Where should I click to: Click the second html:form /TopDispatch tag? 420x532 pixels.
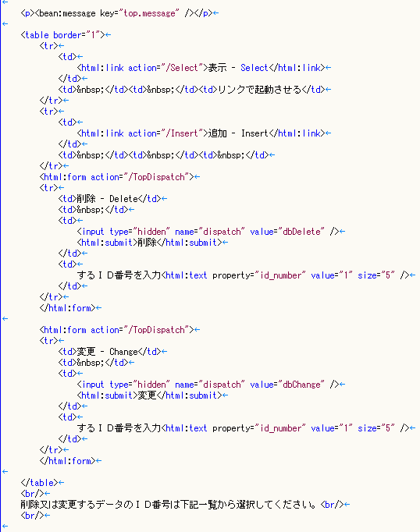(116, 330)
